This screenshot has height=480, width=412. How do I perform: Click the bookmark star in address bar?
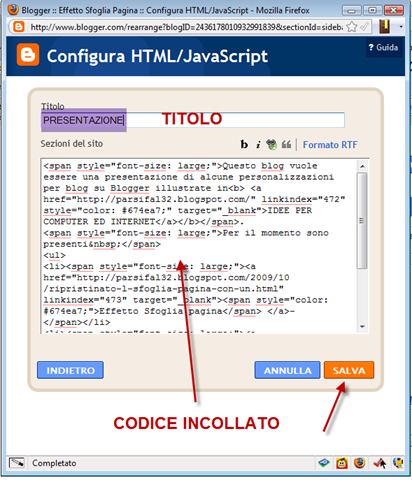pyautogui.click(x=351, y=26)
